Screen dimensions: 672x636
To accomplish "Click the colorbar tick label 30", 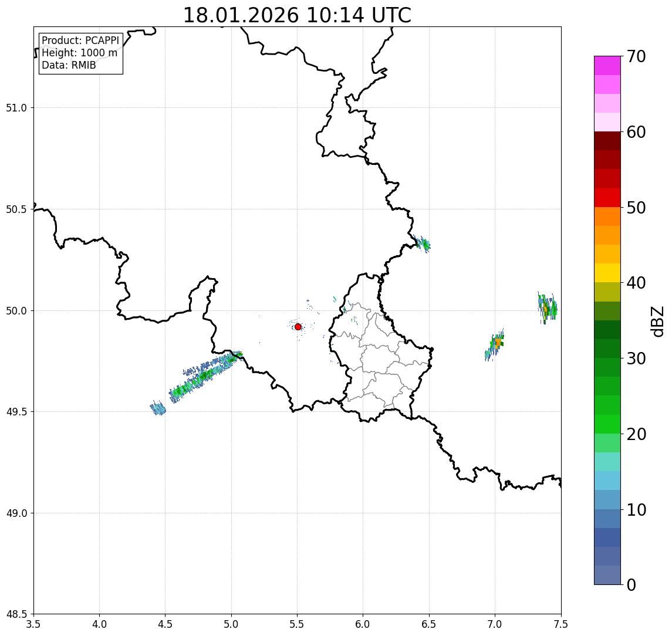I will pos(636,358).
